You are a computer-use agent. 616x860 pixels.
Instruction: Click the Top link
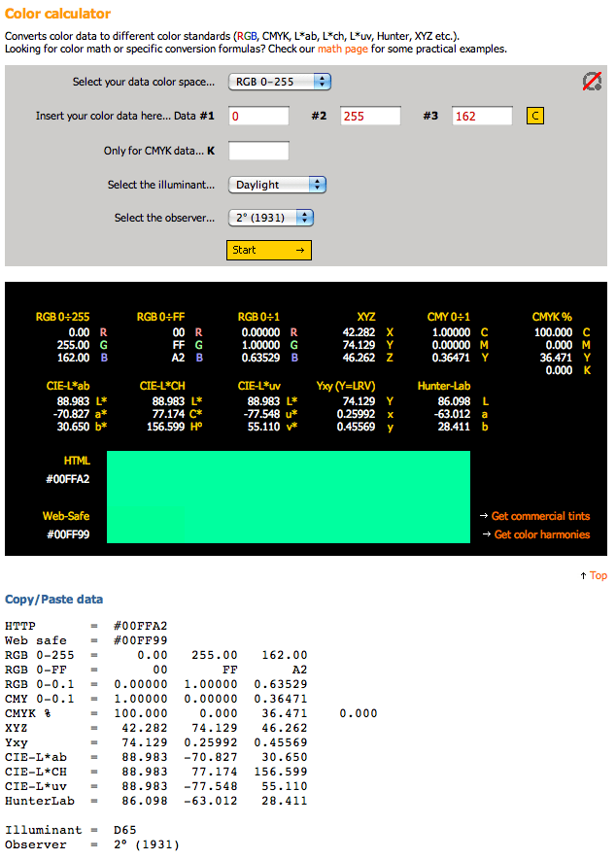click(599, 575)
